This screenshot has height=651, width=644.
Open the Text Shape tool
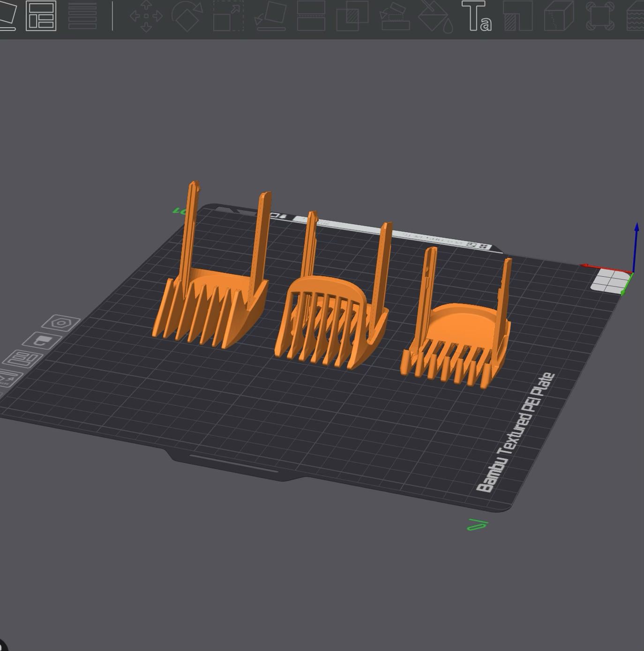(x=477, y=16)
